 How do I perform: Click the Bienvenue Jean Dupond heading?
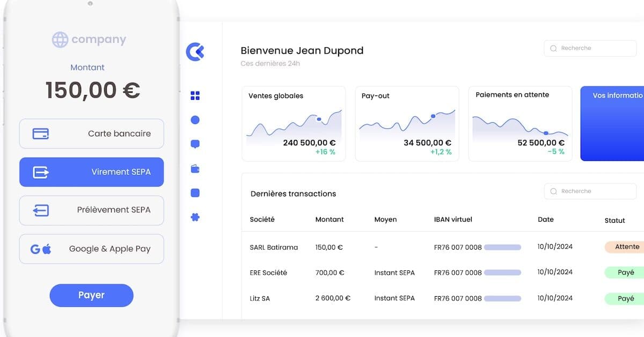[x=302, y=51]
